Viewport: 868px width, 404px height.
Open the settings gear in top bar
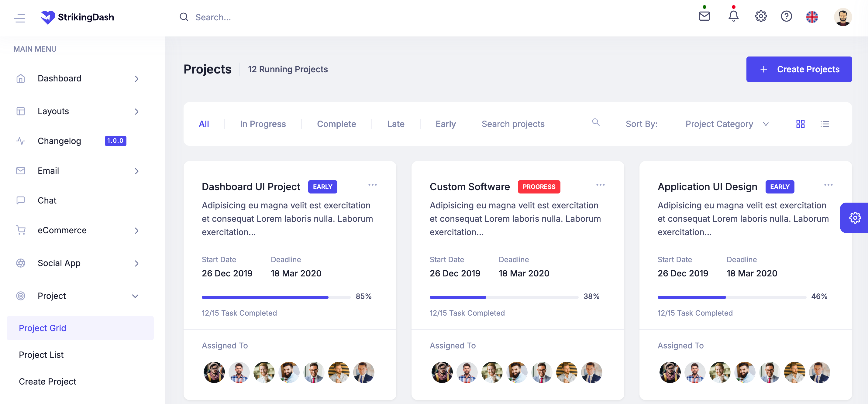coord(760,16)
